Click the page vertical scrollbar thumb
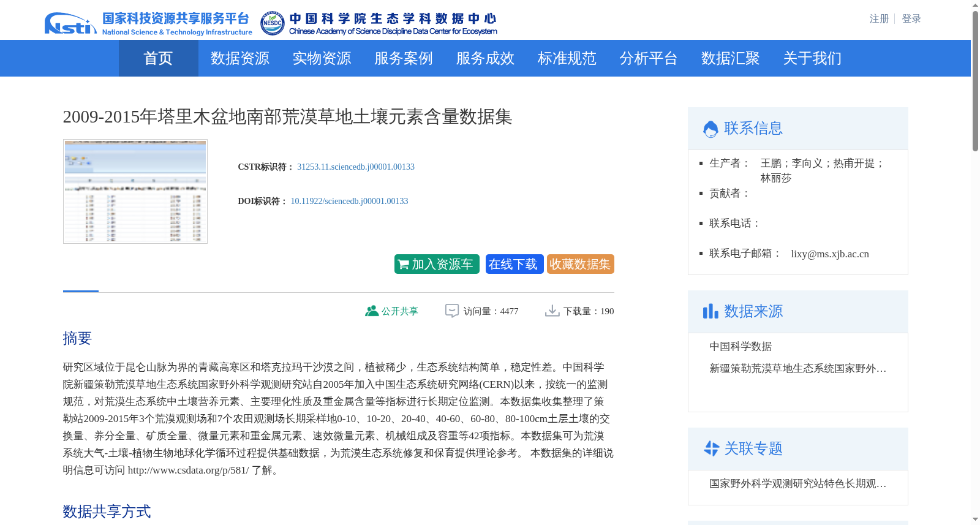The image size is (980, 525). pos(975,81)
